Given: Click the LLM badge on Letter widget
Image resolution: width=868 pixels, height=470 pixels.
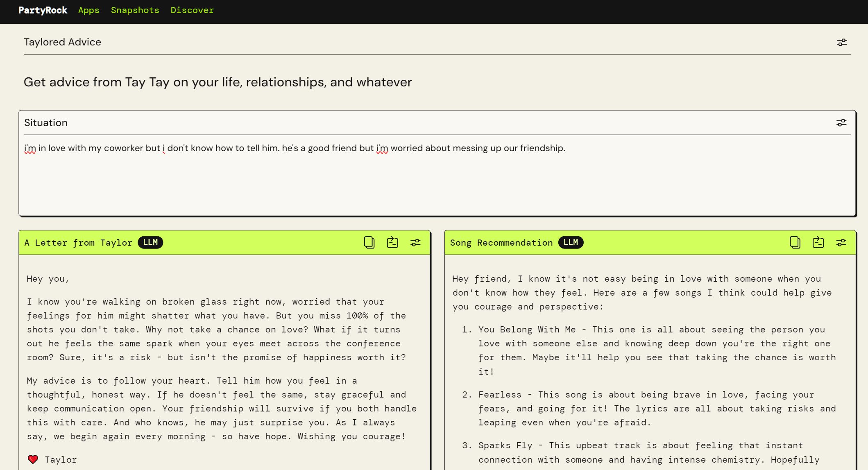Looking at the screenshot, I should click(150, 242).
